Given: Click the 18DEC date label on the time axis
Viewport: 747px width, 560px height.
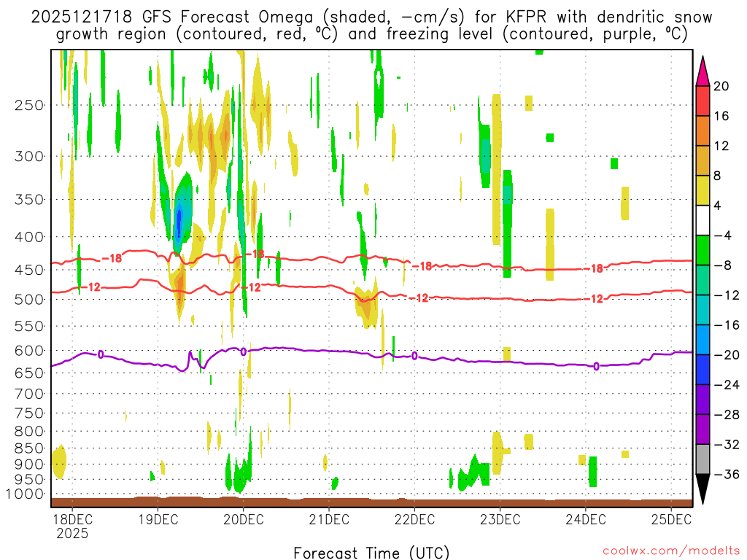Looking at the screenshot, I should 72,519.
